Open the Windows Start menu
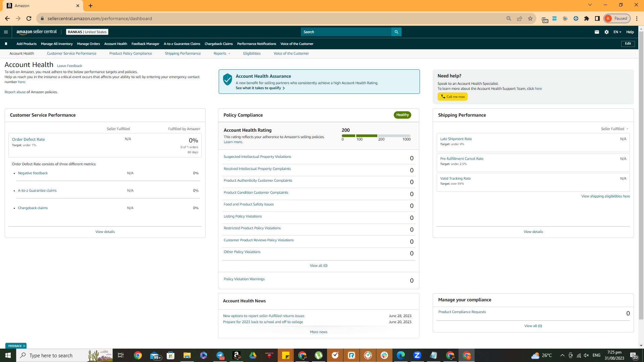The height and width of the screenshot is (362, 644). pyautogui.click(x=8, y=355)
